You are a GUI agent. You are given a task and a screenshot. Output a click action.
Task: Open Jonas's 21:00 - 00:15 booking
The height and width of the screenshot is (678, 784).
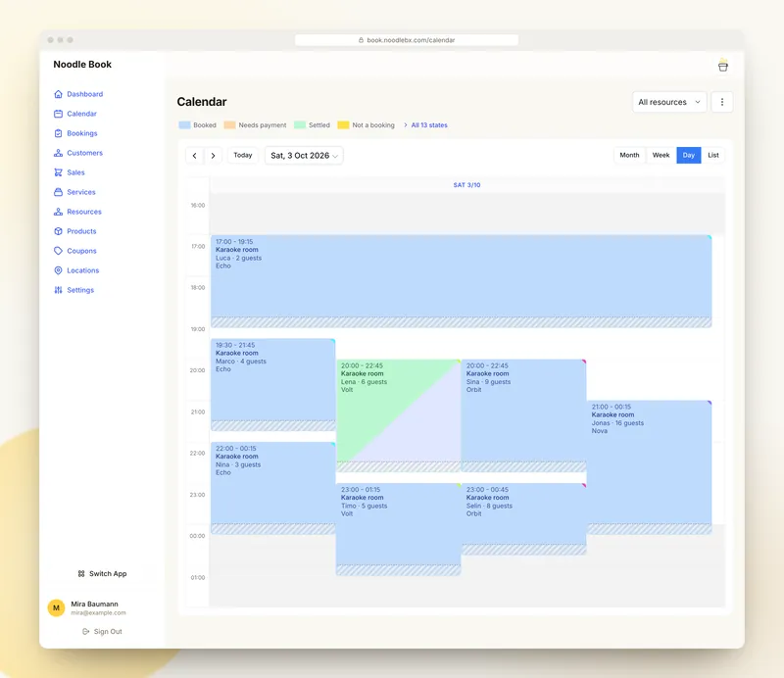click(x=649, y=467)
